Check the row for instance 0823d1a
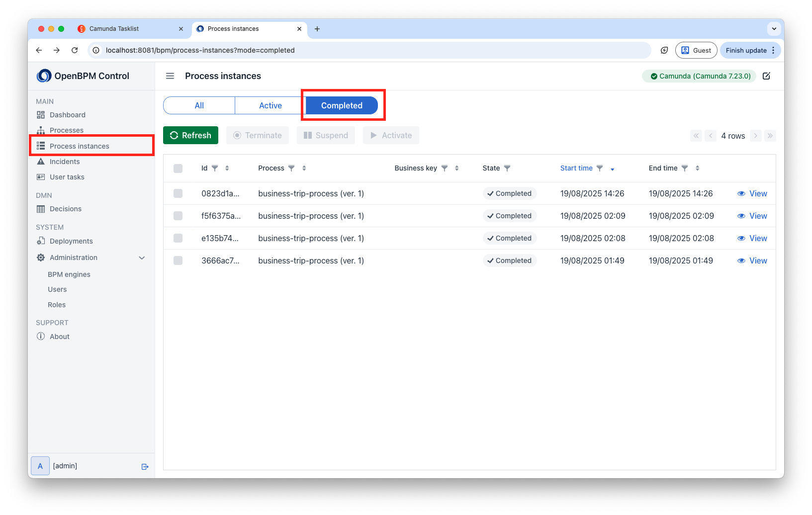The image size is (812, 515). pos(178,193)
